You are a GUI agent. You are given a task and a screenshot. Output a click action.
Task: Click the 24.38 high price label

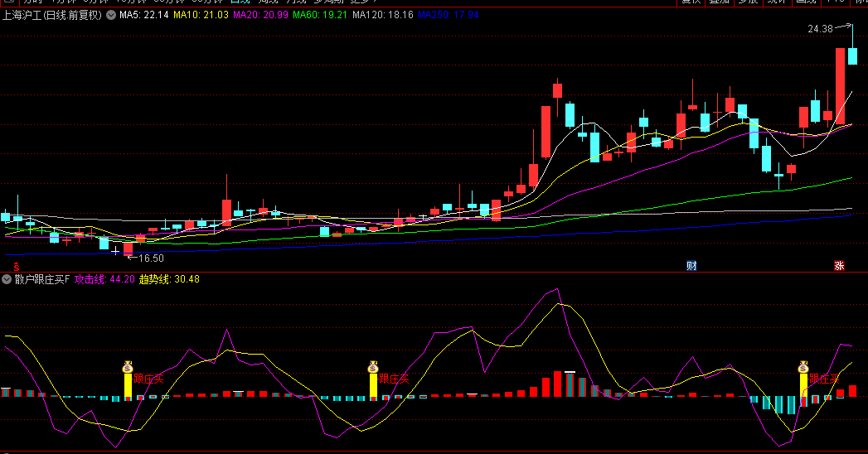coord(820,29)
